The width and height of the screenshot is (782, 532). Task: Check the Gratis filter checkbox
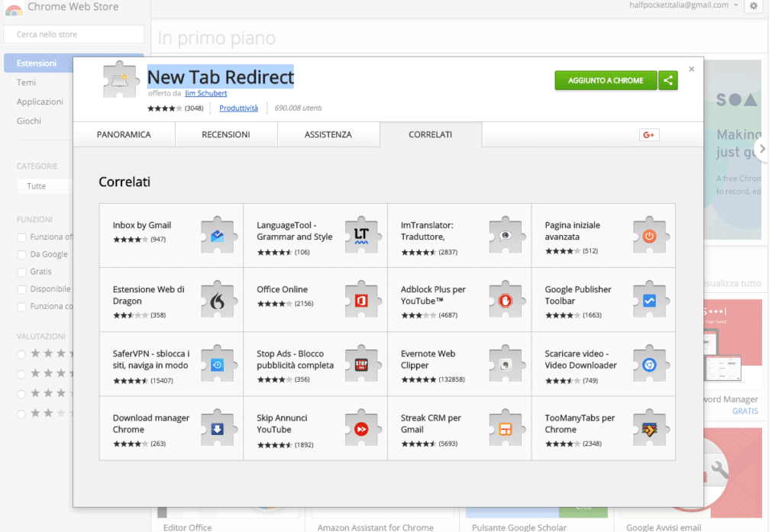coord(21,272)
